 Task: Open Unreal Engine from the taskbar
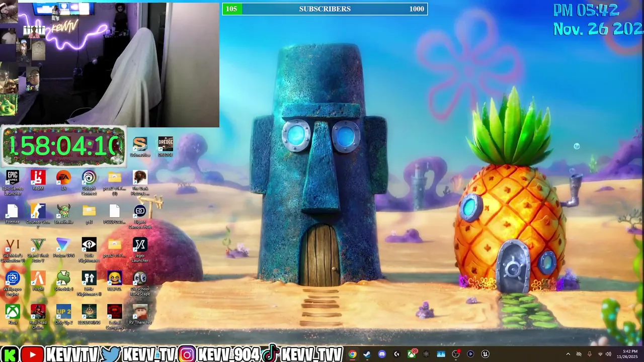click(485, 354)
